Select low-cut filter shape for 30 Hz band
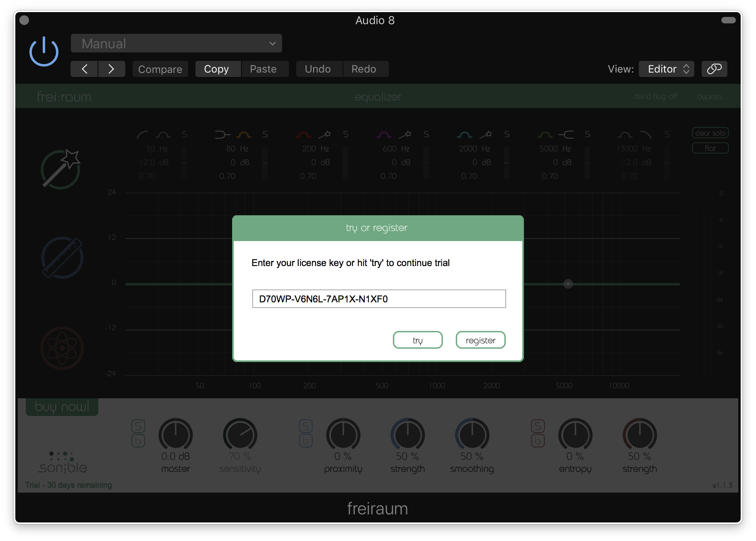756x541 pixels. (142, 134)
